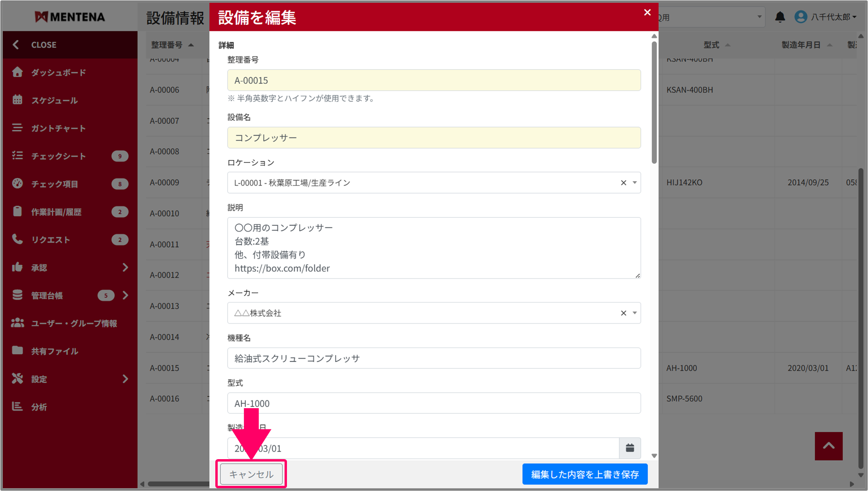Viewport: 868px width, 491px height.
Task: Click the 機種名 input field
Action: pyautogui.click(x=434, y=358)
